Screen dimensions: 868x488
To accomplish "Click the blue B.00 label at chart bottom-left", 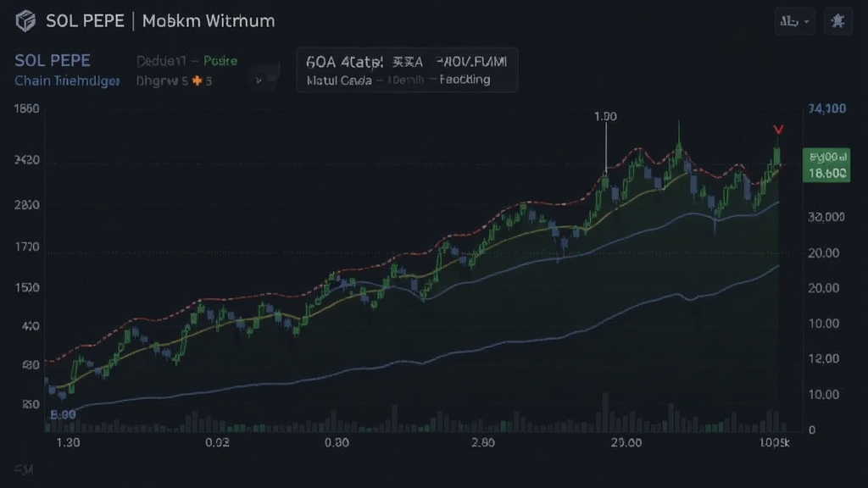I will [x=63, y=414].
